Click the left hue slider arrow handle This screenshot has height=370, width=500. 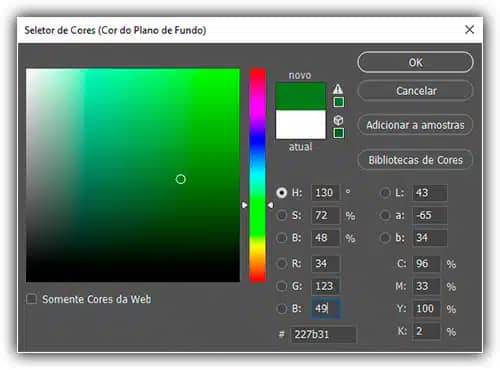[x=245, y=205]
